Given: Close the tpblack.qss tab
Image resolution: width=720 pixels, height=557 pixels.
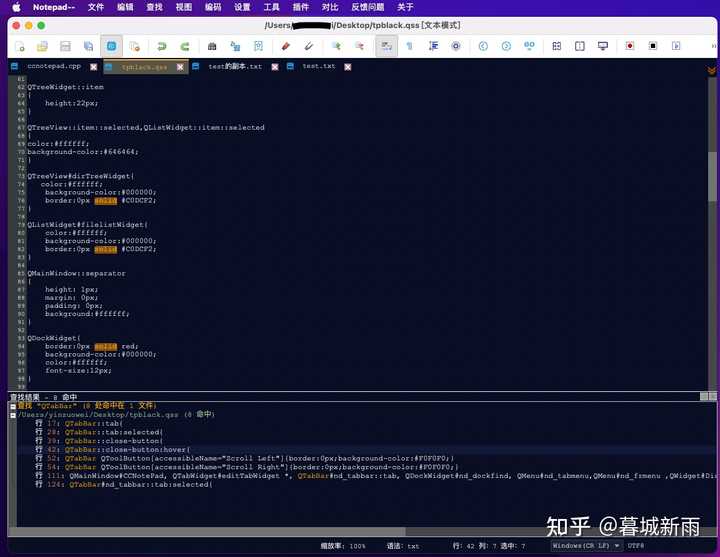Looking at the screenshot, I should pyautogui.click(x=180, y=67).
